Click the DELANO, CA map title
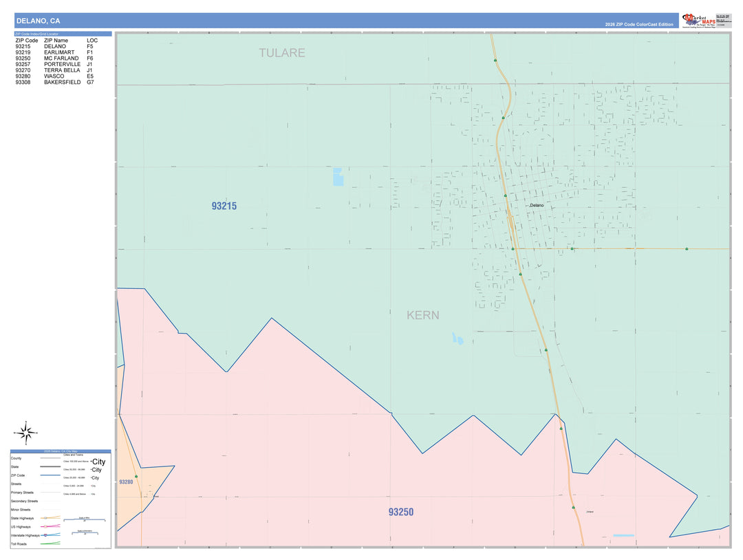Screen dimensions: 743x560 (x=39, y=21)
